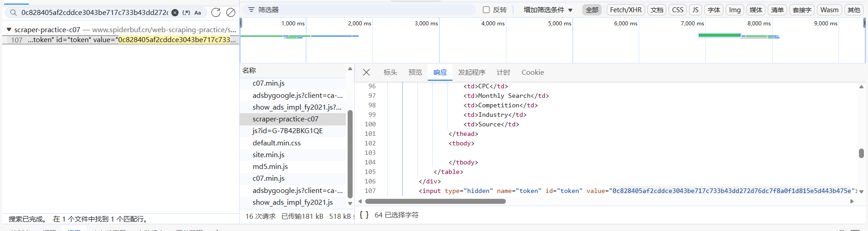Click pretty-print braces icon
868x231 pixels.
(x=364, y=215)
